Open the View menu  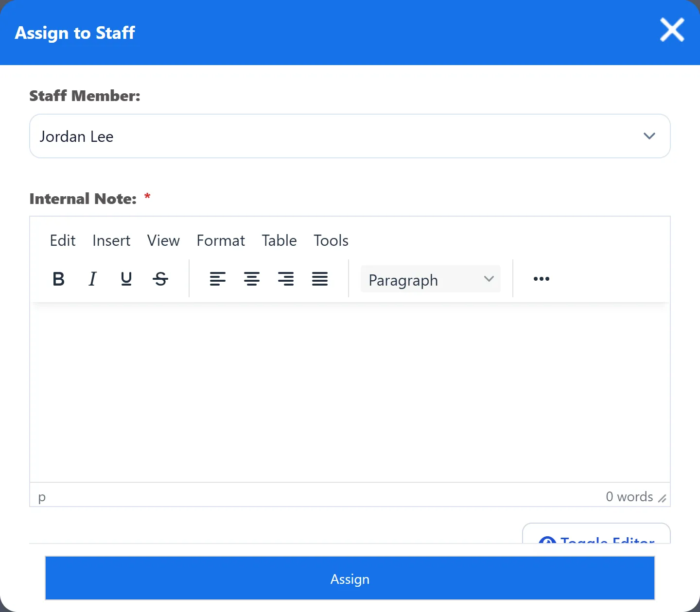coord(163,240)
